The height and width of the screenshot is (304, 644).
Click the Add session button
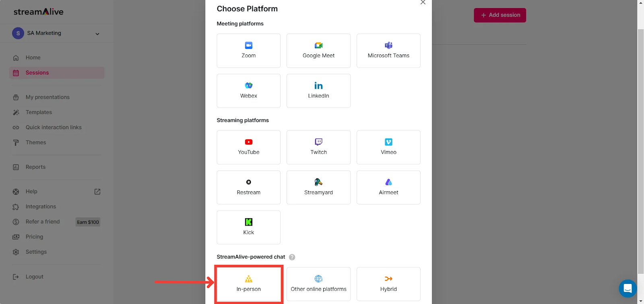(500, 15)
